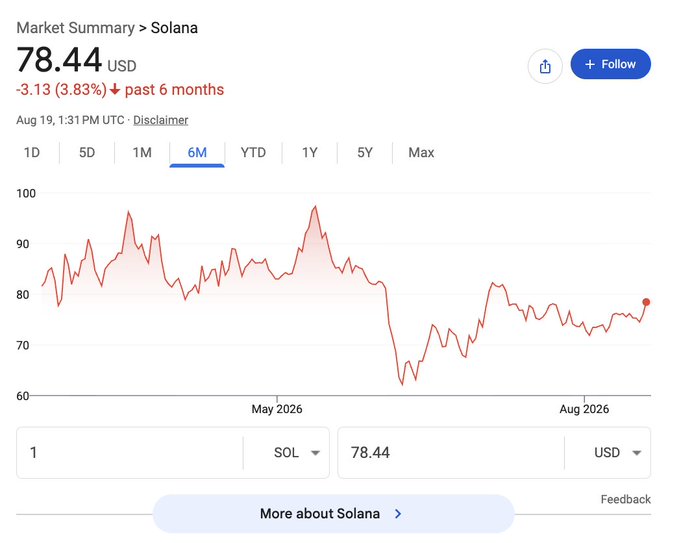Image resolution: width=679 pixels, height=543 pixels.
Task: Select the 5D time range tab
Action: 87,152
